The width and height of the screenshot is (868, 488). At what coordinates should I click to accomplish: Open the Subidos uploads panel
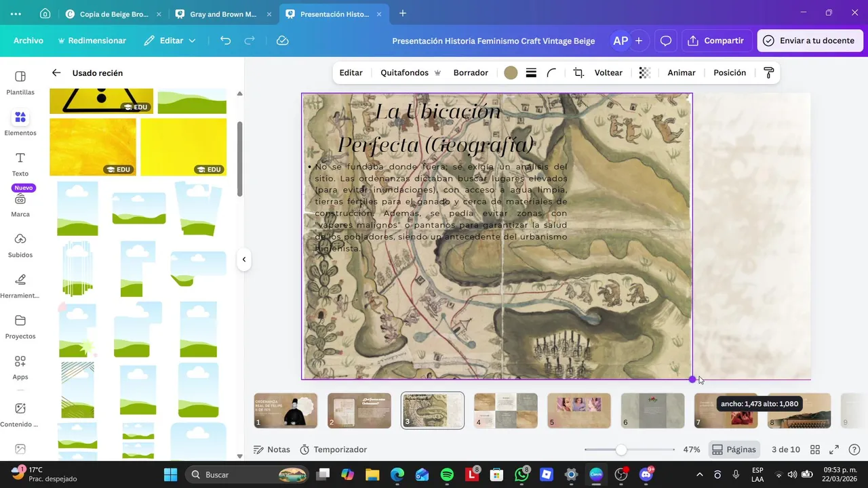[x=20, y=245]
